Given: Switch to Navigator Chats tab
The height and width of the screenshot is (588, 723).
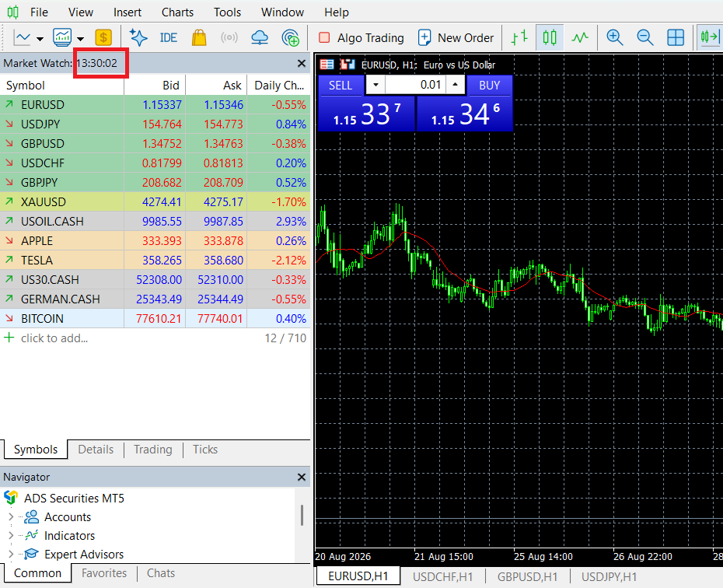Looking at the screenshot, I should tap(160, 573).
